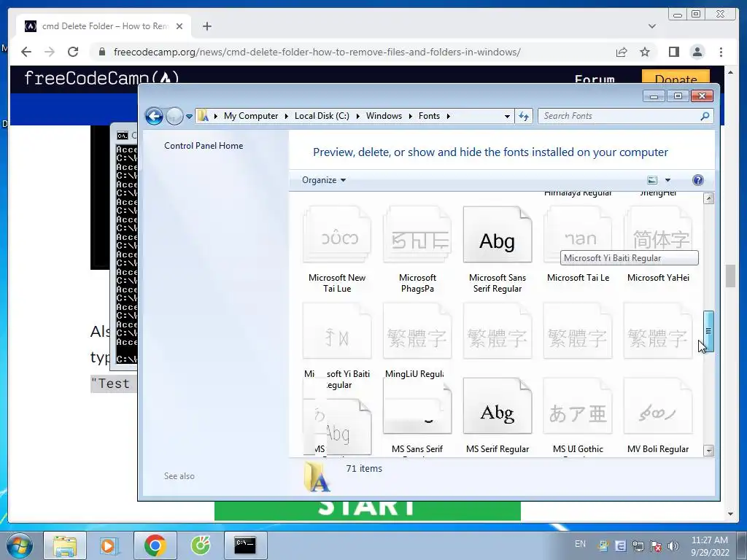This screenshot has height=560, width=747.
Task: Click into the Search Fonts box
Action: click(619, 116)
